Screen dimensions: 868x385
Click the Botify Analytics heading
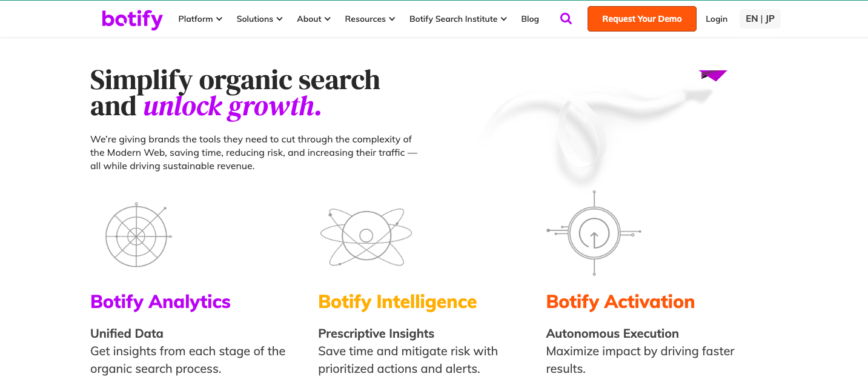160,301
